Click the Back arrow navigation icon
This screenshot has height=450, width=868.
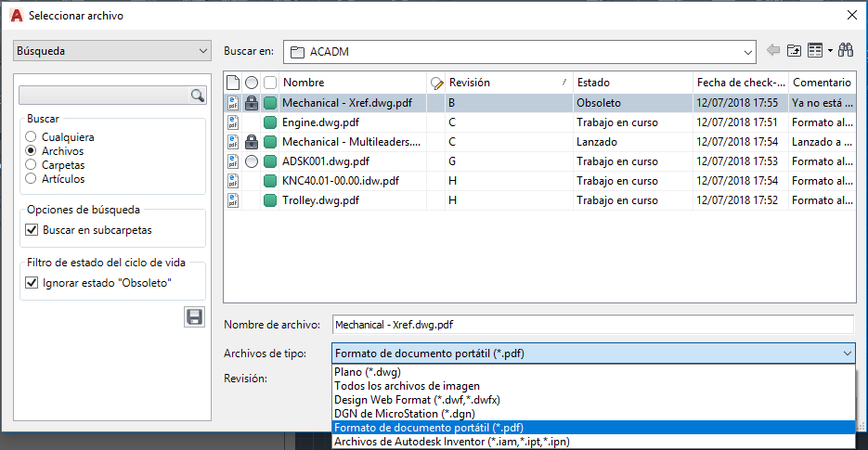tap(773, 50)
